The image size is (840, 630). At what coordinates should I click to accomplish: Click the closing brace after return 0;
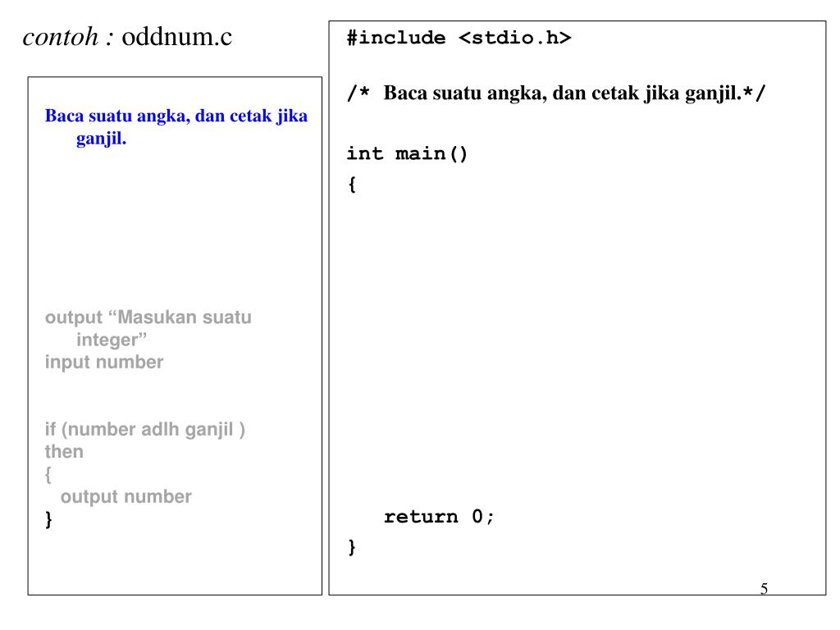352,547
